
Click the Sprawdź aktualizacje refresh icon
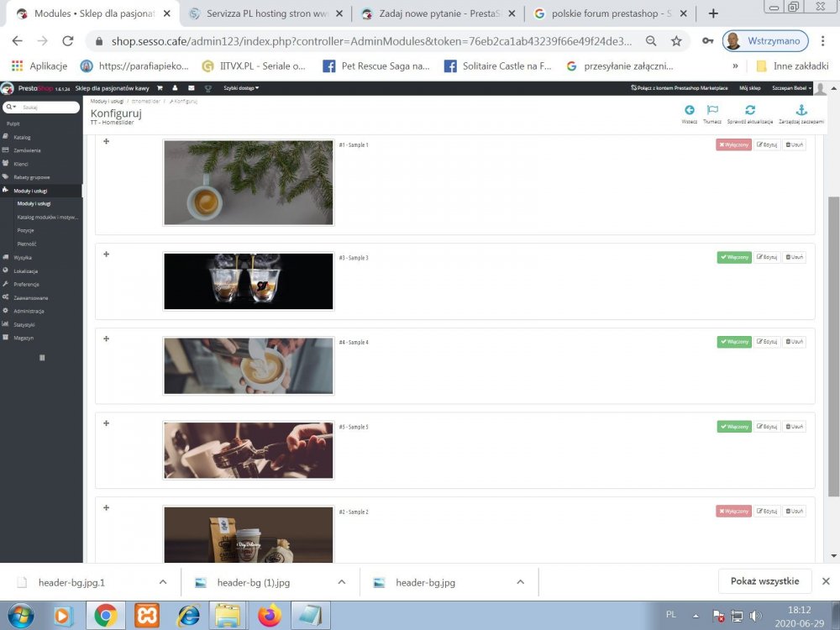click(x=750, y=110)
